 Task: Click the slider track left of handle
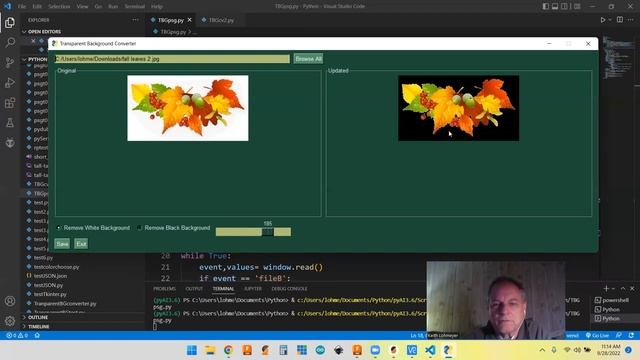[x=239, y=232]
